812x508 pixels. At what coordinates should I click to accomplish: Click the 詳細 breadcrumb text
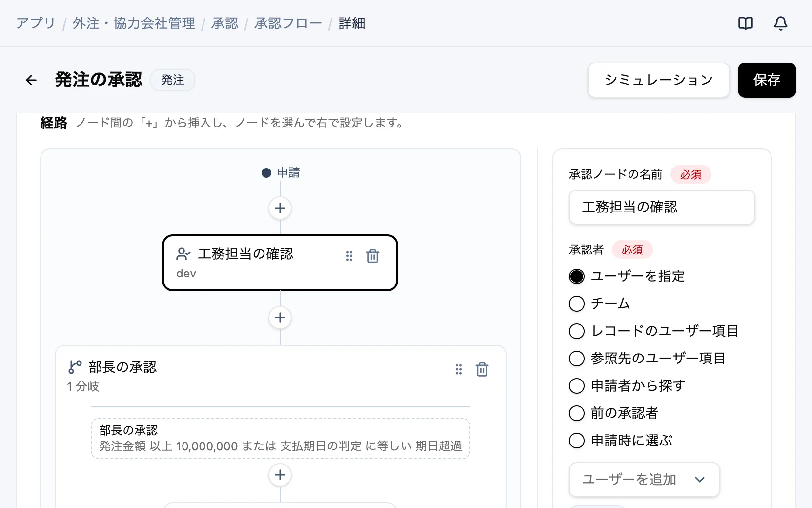(352, 23)
